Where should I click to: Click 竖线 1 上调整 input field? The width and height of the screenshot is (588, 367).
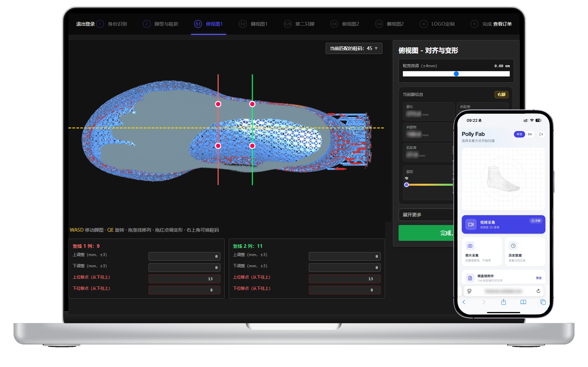[x=184, y=256]
